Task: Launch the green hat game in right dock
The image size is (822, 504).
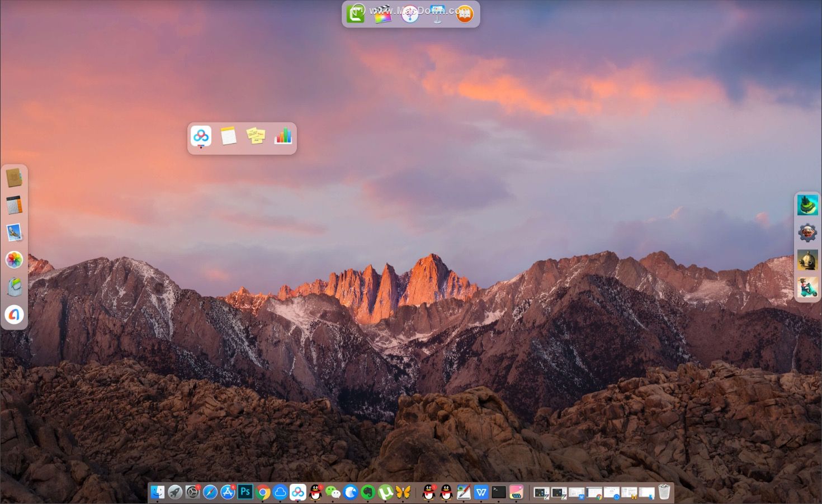Action: (x=807, y=205)
